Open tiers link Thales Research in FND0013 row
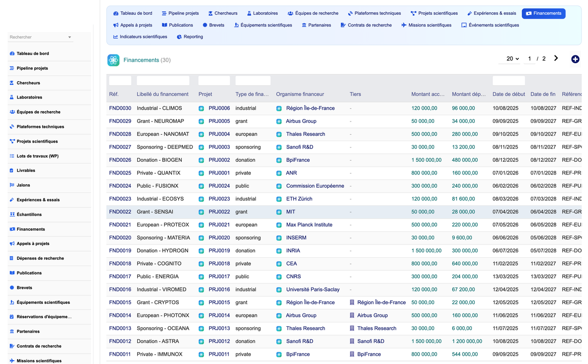 [377, 328]
